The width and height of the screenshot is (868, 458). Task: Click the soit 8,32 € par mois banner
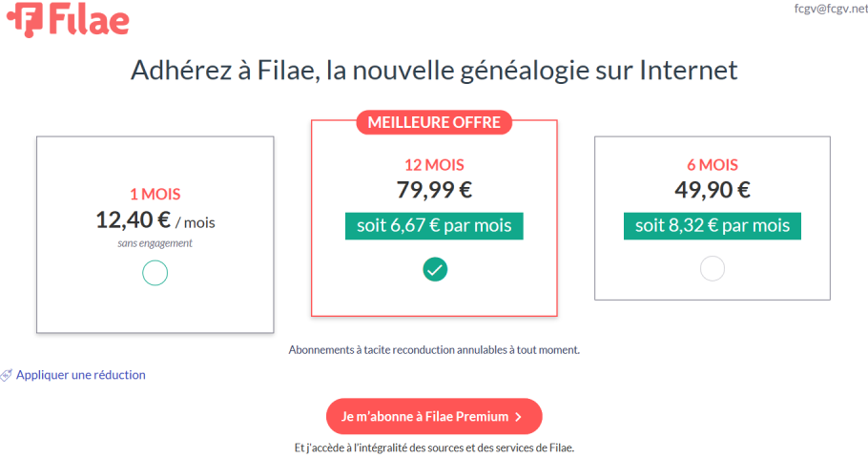coord(713,226)
